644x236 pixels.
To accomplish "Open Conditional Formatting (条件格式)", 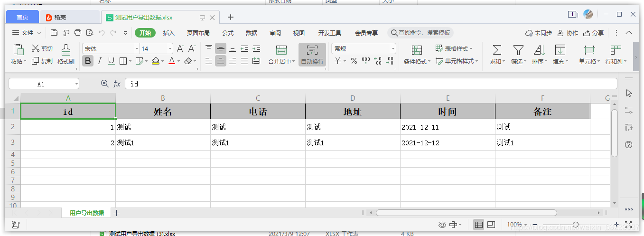I will [417, 55].
